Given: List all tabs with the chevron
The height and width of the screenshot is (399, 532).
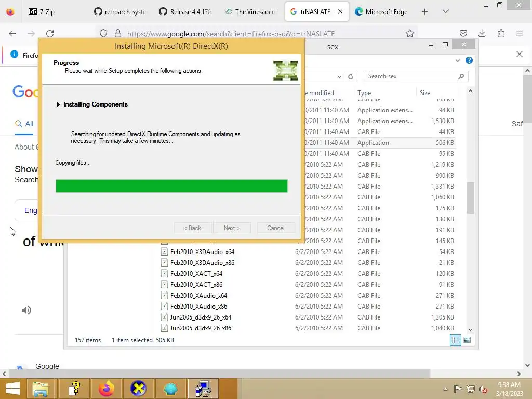Looking at the screenshot, I should click(446, 11).
